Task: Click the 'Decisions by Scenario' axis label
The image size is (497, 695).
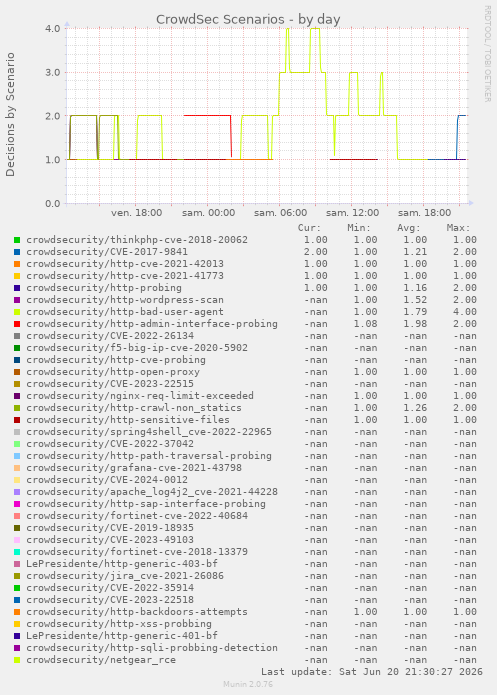Action: [10, 114]
